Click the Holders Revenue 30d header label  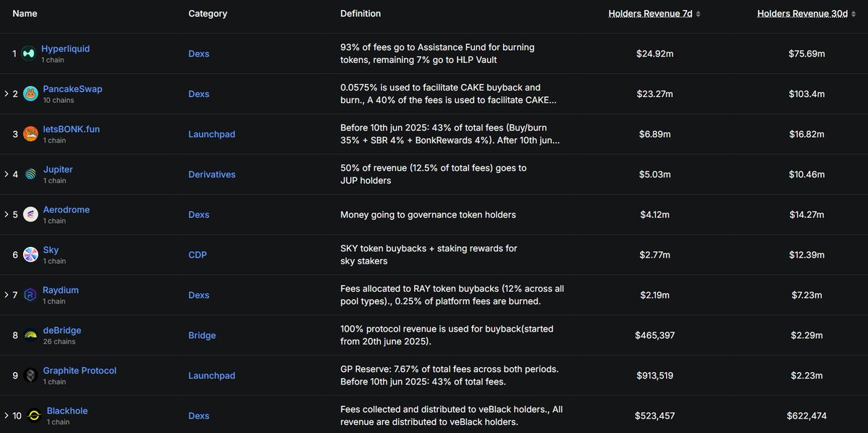pyautogui.click(x=803, y=14)
